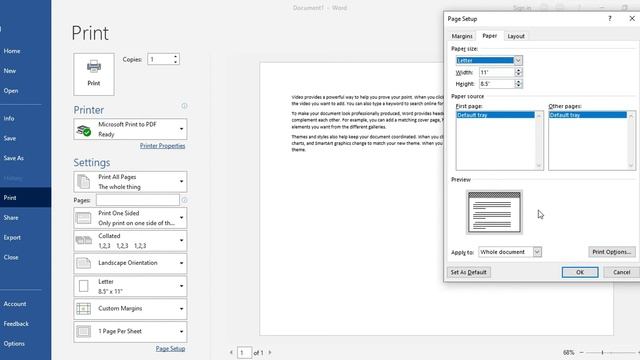640x360 pixels.
Task: Click the Page Setup paper preview thumbnail
Action: [x=494, y=212]
